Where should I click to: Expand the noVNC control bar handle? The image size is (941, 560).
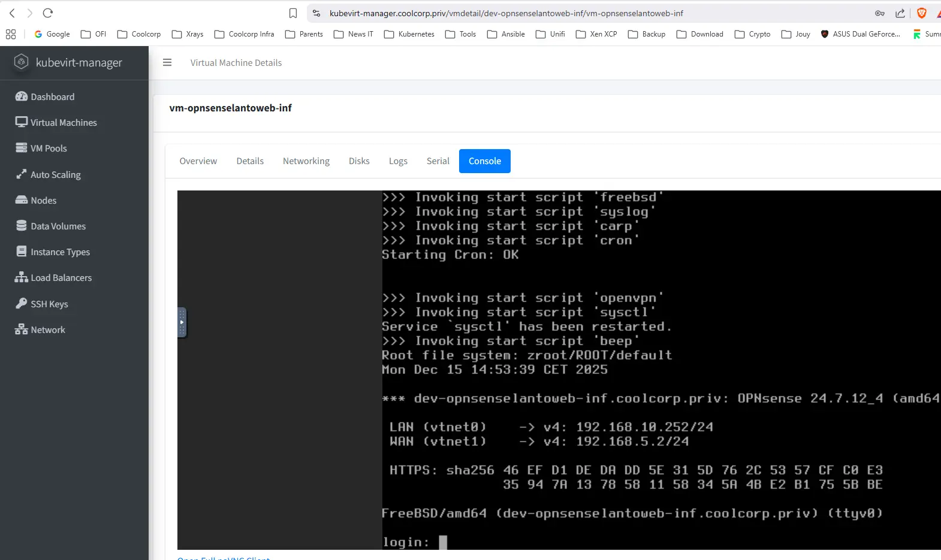182,323
